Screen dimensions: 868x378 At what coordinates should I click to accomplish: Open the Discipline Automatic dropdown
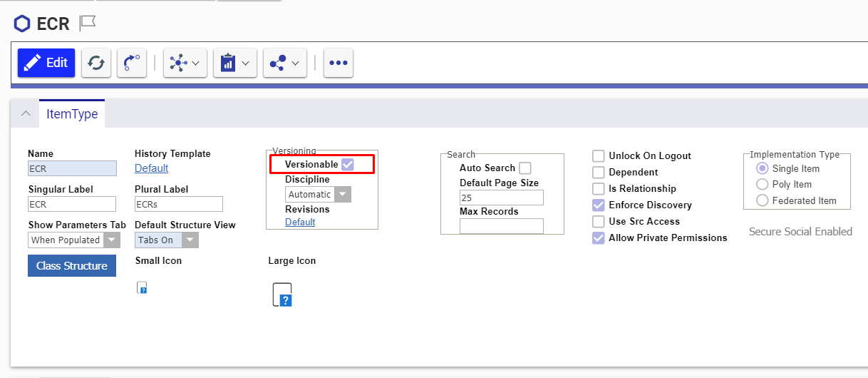tap(343, 195)
